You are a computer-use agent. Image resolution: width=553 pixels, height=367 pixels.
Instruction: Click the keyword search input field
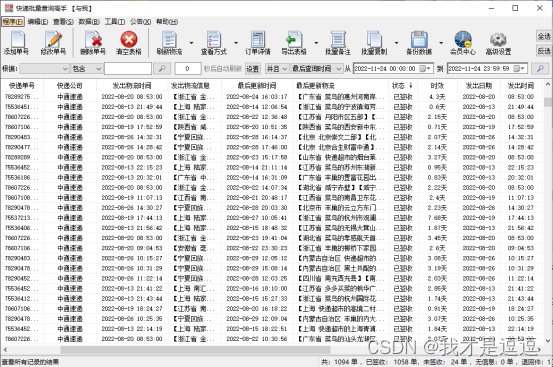[x=128, y=68]
